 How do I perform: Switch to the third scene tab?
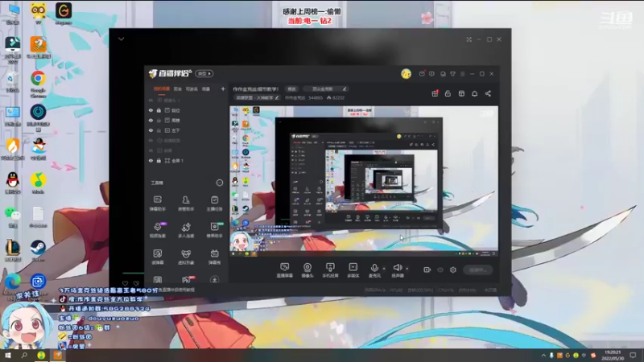pyautogui.click(x=192, y=88)
